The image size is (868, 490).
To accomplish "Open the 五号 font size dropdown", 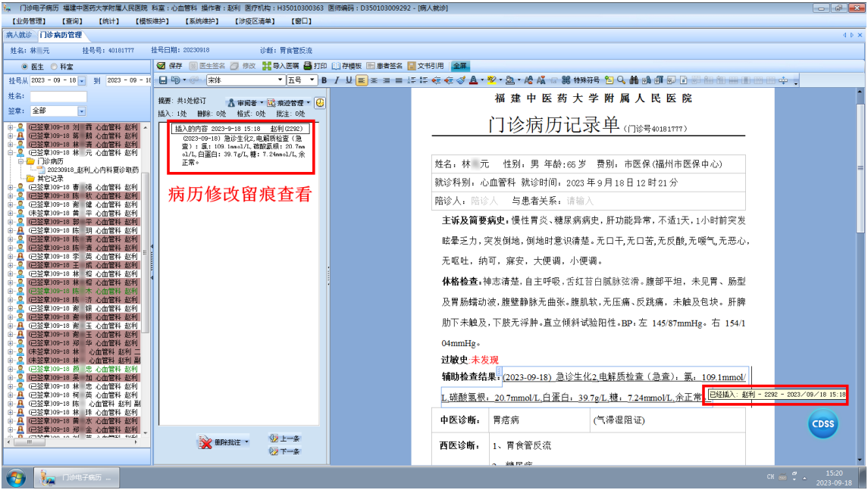I will click(x=312, y=80).
